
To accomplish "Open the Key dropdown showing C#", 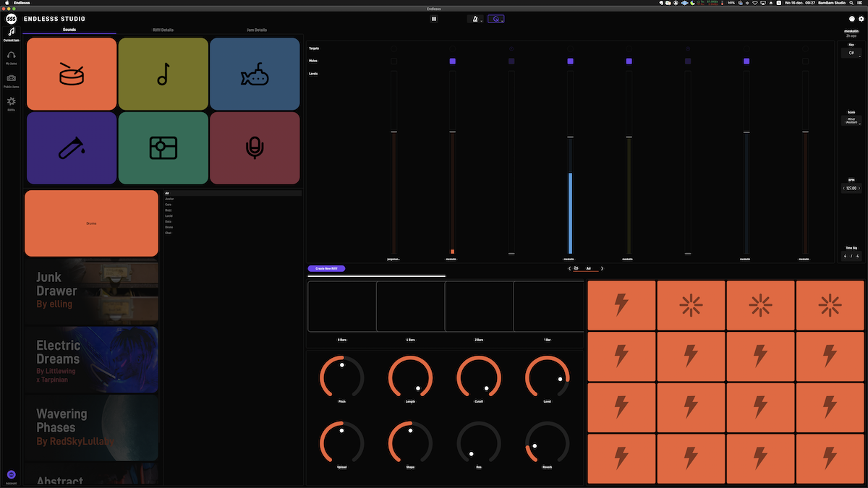I will (851, 53).
